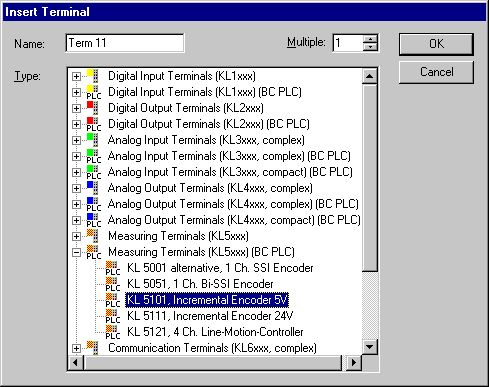Screen dimensions: 489x387
Task: Click the KL 5121 Line-Motion-Controller icon
Action: [x=113, y=332]
